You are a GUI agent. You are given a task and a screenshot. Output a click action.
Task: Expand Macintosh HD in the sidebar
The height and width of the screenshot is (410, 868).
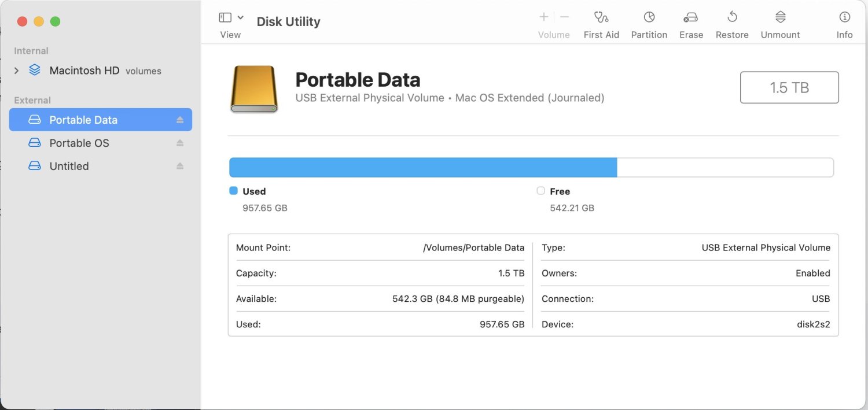pyautogui.click(x=16, y=70)
